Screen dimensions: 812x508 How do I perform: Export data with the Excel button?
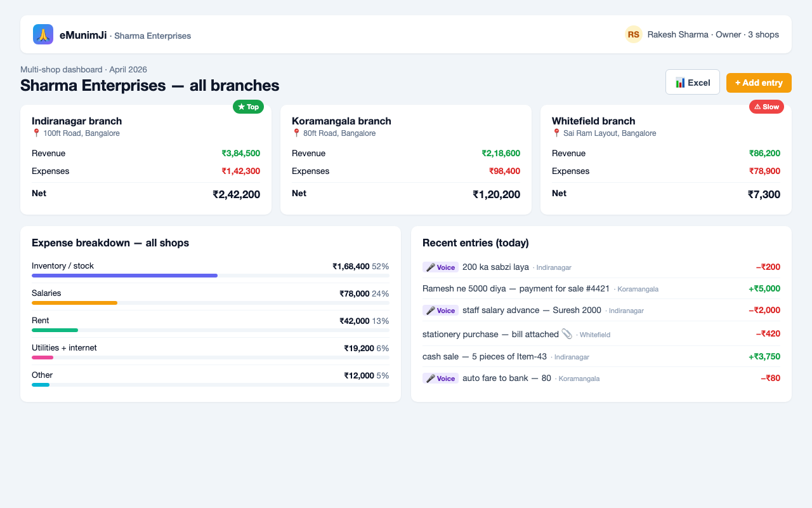coord(693,82)
